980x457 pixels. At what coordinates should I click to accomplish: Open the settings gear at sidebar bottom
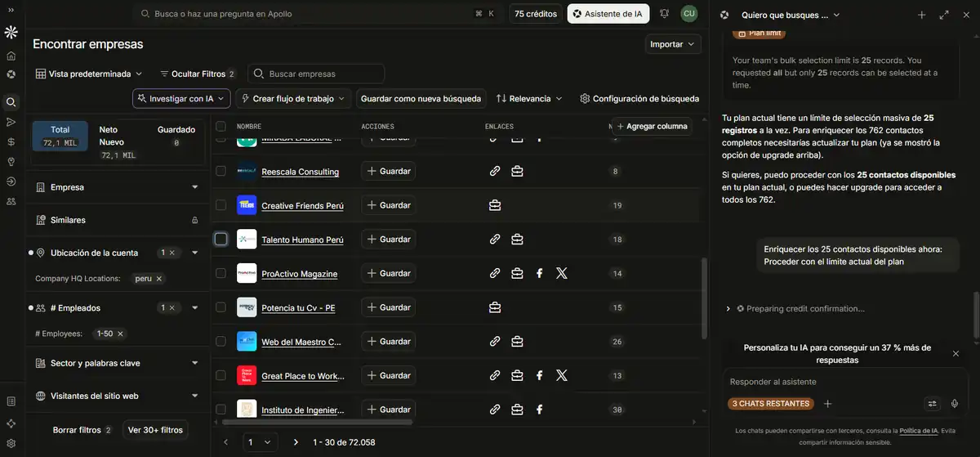(x=11, y=444)
